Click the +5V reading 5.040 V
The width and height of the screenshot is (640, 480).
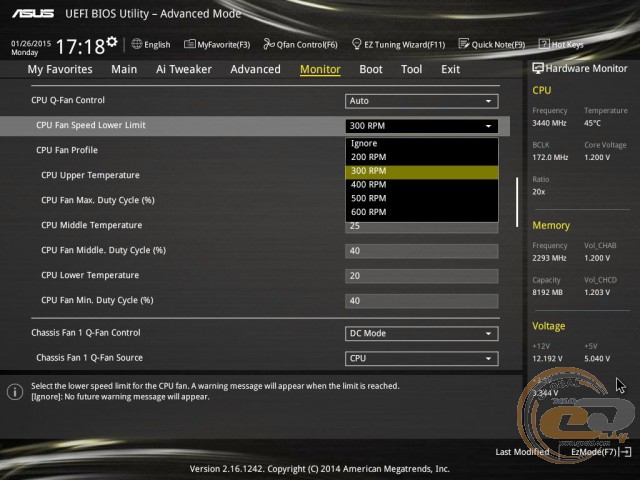coord(597,358)
